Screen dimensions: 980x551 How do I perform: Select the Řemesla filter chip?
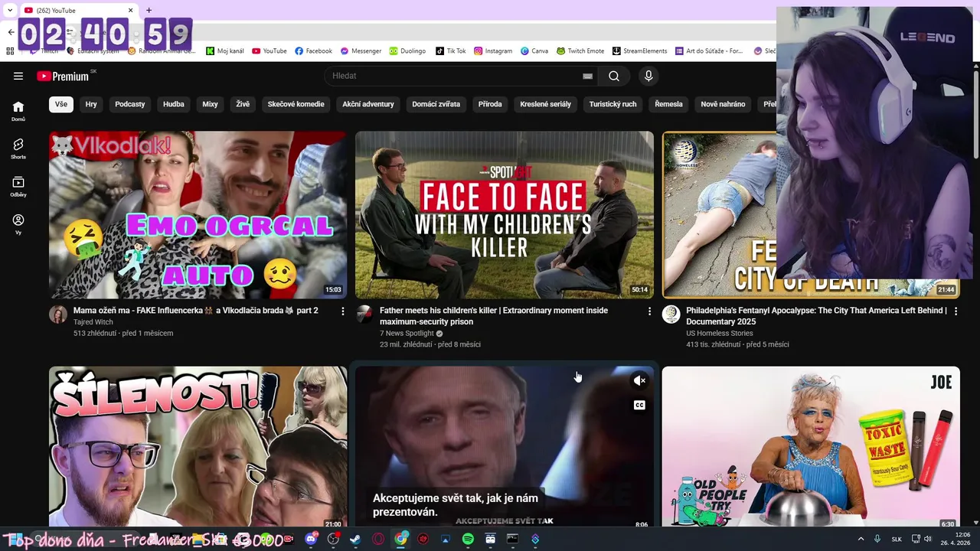click(x=669, y=104)
